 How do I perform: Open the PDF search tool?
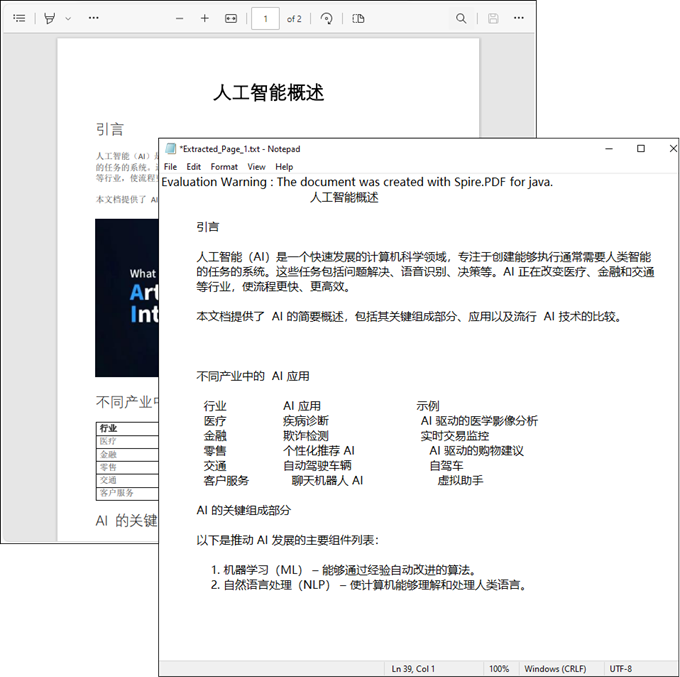pyautogui.click(x=461, y=18)
